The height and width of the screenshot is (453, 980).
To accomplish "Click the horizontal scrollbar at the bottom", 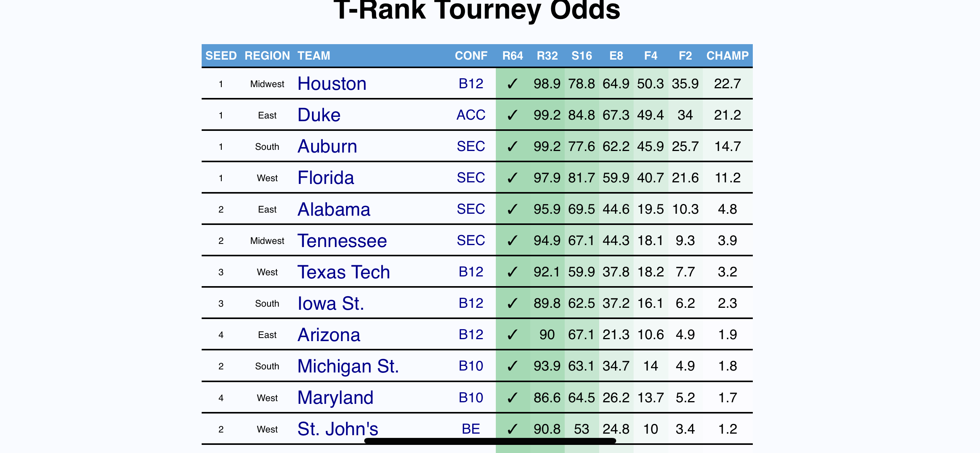I will pos(490,441).
